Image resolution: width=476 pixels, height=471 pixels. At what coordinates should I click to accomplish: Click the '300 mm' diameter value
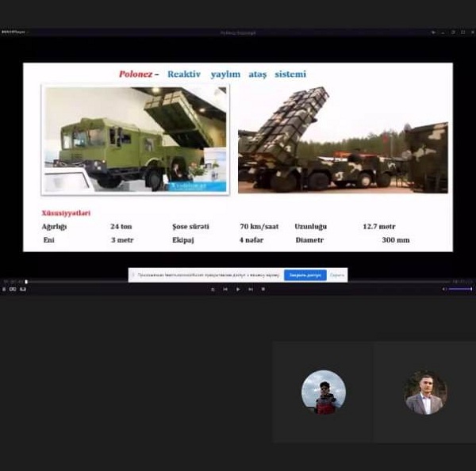click(x=396, y=240)
